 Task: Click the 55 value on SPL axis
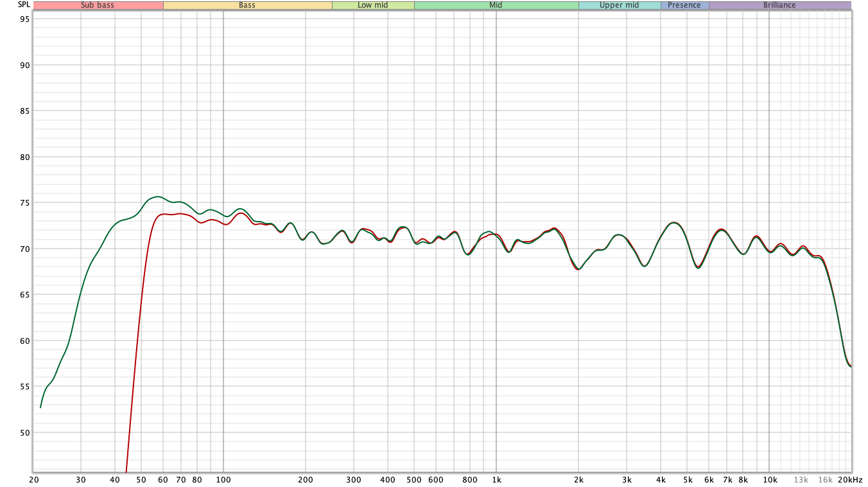(24, 386)
